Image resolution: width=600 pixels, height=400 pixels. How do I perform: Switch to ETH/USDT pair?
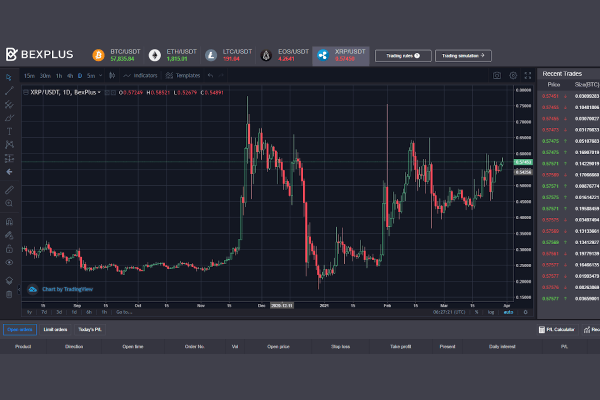(x=173, y=55)
